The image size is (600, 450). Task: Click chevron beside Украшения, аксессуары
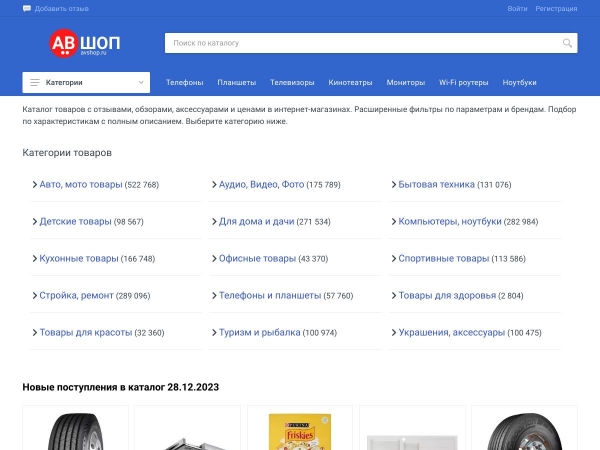pos(393,333)
